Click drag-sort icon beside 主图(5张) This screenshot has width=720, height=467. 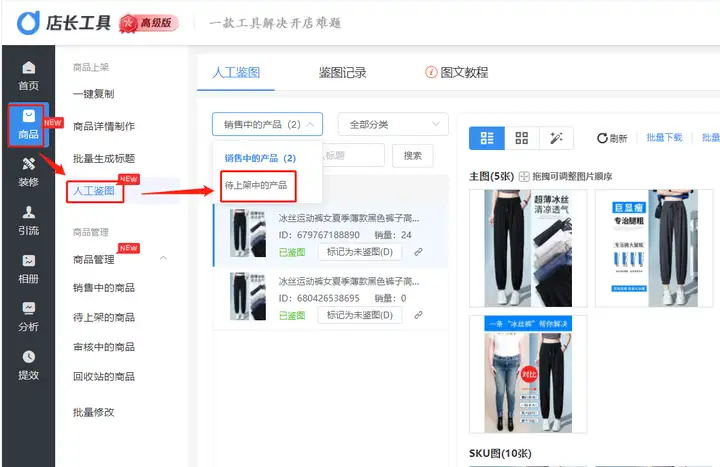pos(524,176)
